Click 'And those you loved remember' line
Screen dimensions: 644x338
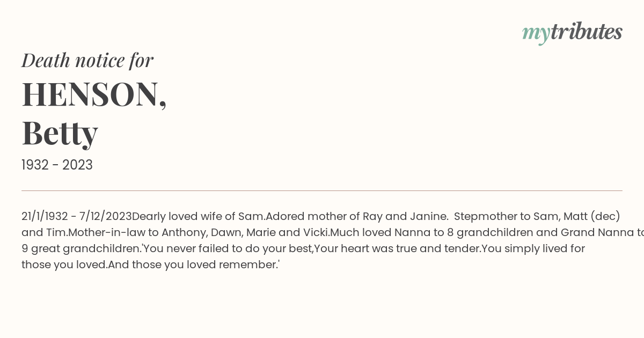tap(192, 264)
